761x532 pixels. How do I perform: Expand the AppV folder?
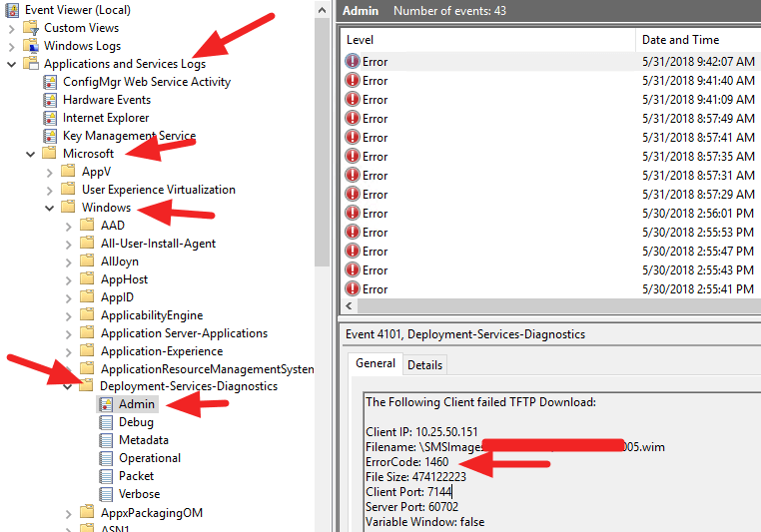pos(50,172)
